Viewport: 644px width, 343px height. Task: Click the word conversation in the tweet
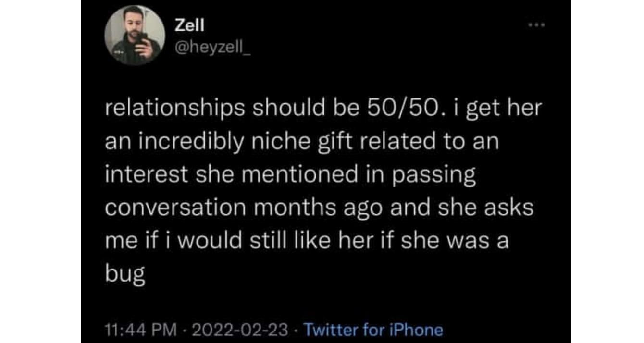(172, 208)
